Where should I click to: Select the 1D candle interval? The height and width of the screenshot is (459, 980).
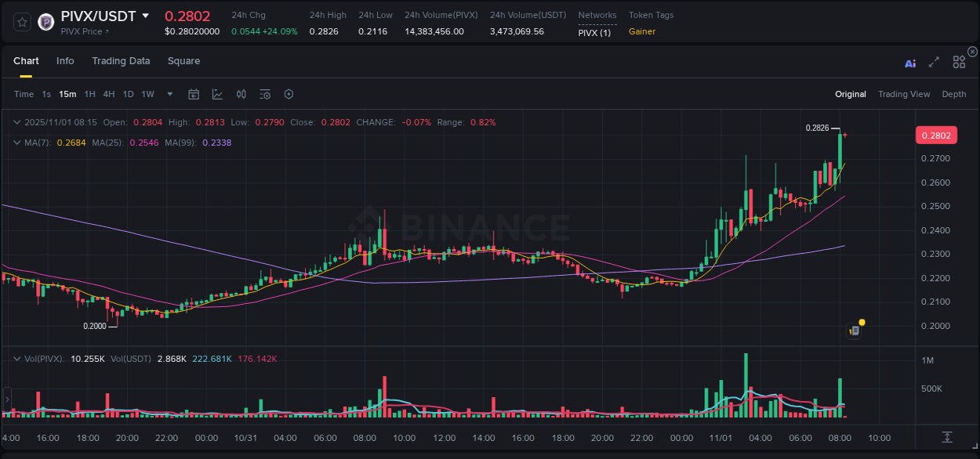click(x=129, y=94)
